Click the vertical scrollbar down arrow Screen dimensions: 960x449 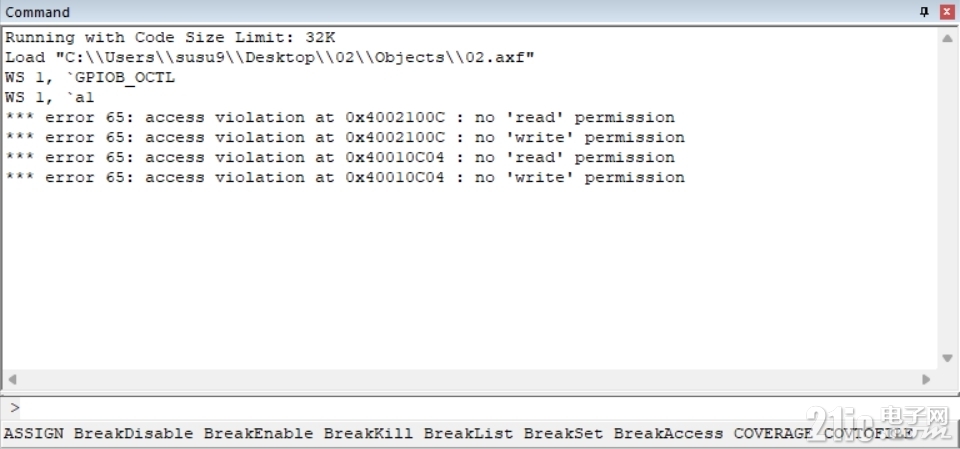point(947,358)
